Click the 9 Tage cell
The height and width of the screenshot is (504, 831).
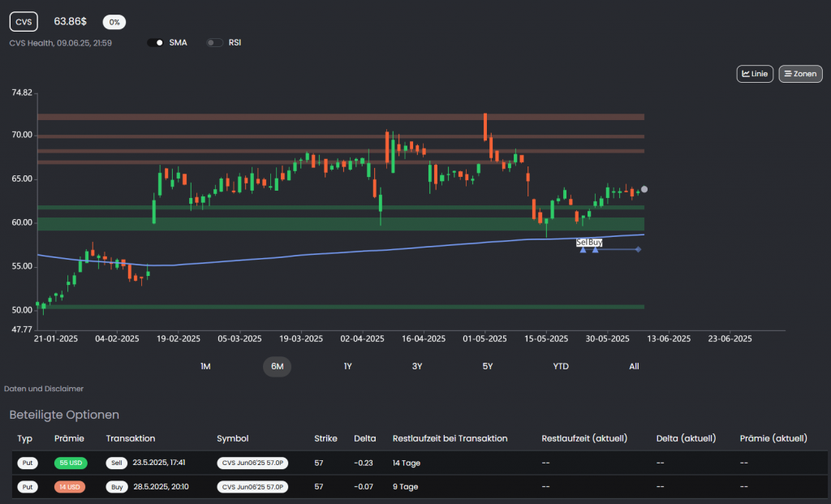click(406, 487)
